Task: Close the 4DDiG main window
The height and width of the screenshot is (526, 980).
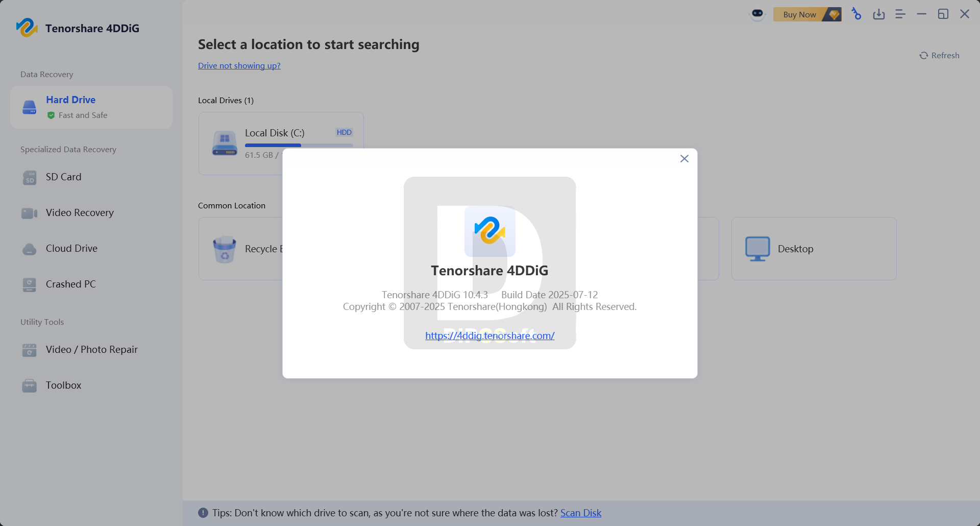Action: click(x=965, y=14)
